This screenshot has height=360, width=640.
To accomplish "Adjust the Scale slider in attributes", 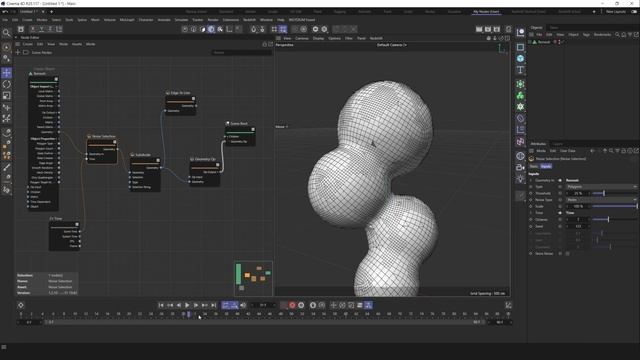I will click(614, 206).
